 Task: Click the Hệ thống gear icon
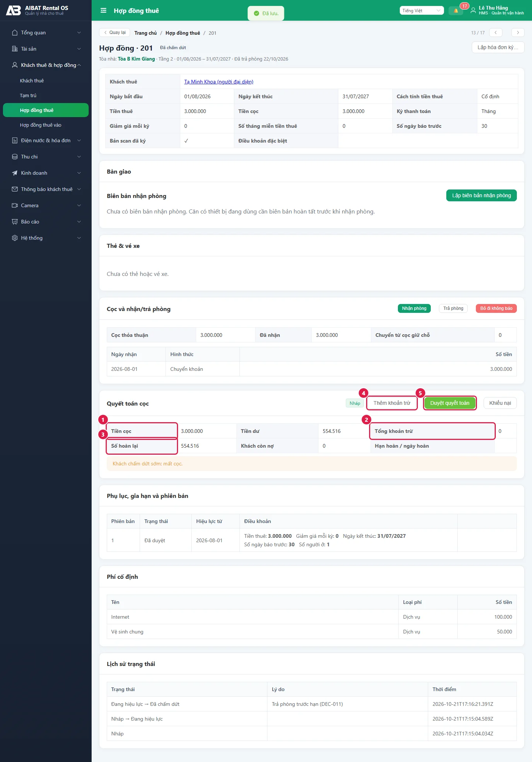tap(15, 238)
